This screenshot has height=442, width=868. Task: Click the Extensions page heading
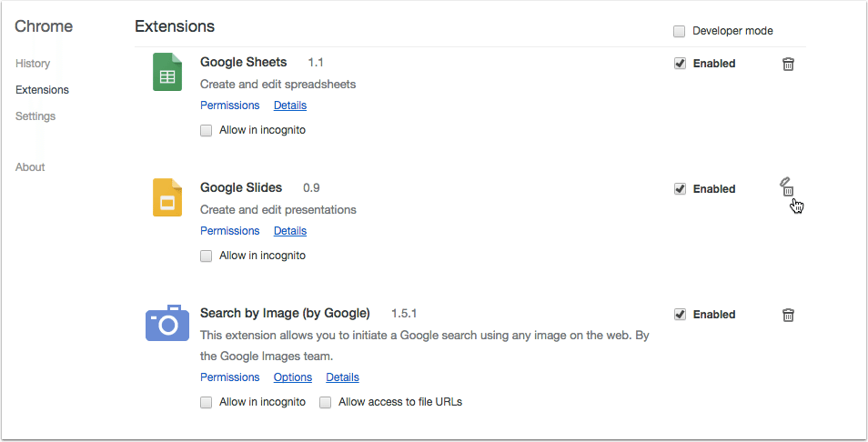(x=175, y=26)
